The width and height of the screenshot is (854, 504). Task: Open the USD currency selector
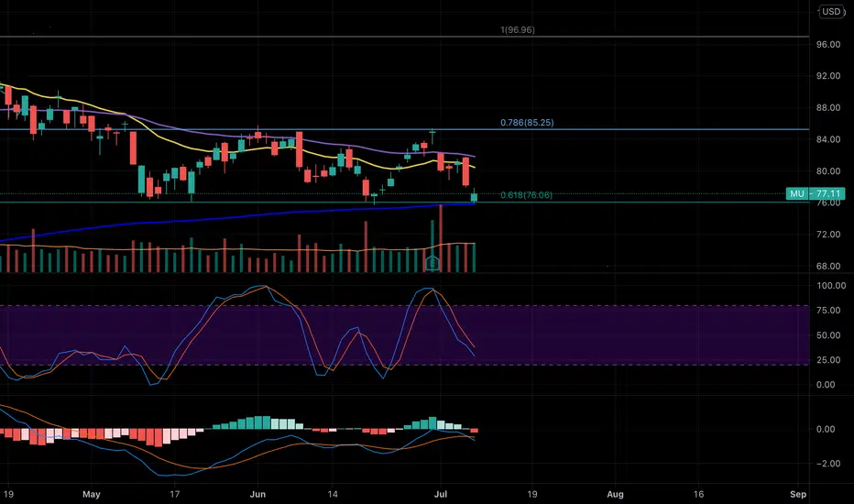click(x=831, y=11)
